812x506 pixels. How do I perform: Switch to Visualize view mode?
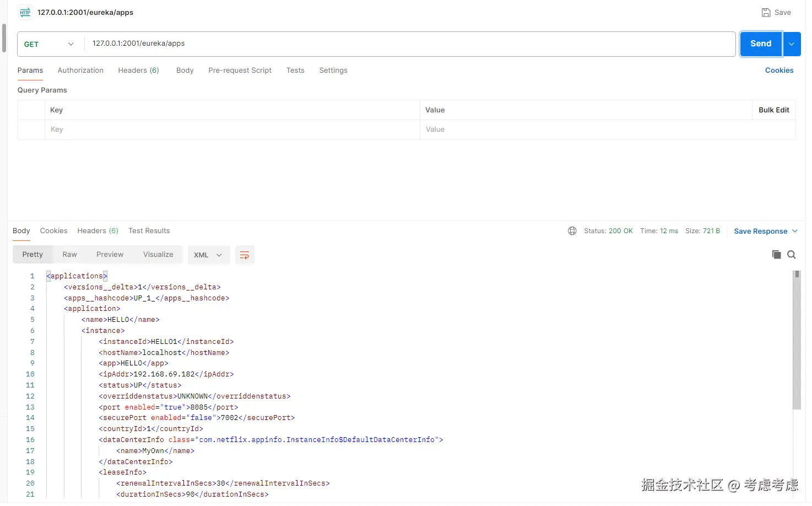(x=158, y=255)
